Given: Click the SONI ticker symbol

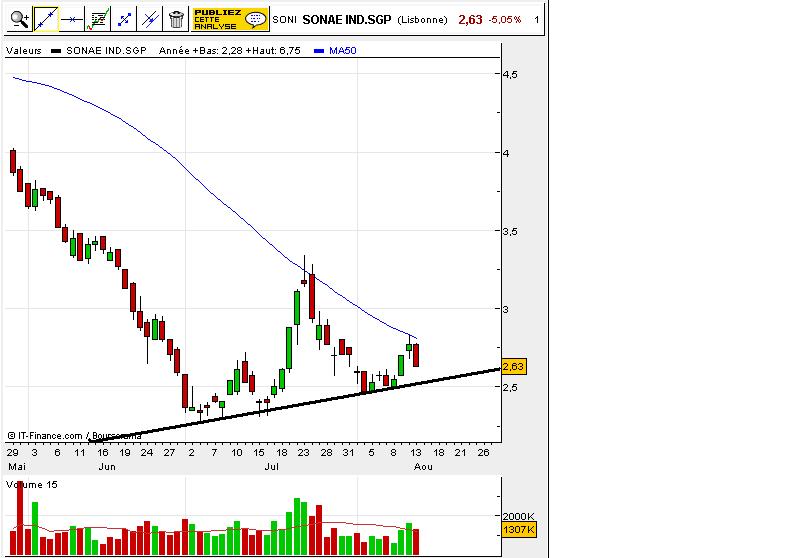Looking at the screenshot, I should tap(284, 20).
